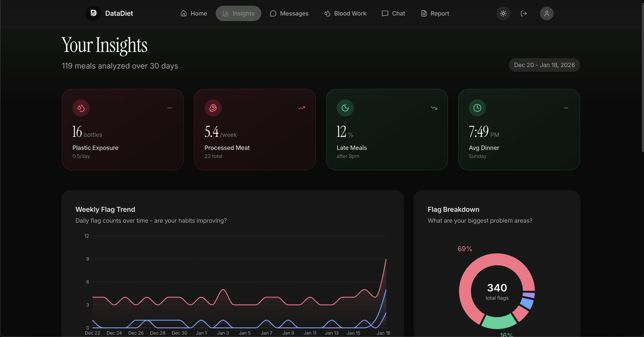Click the Processed Meat steak icon
The image size is (644, 337).
[213, 108]
